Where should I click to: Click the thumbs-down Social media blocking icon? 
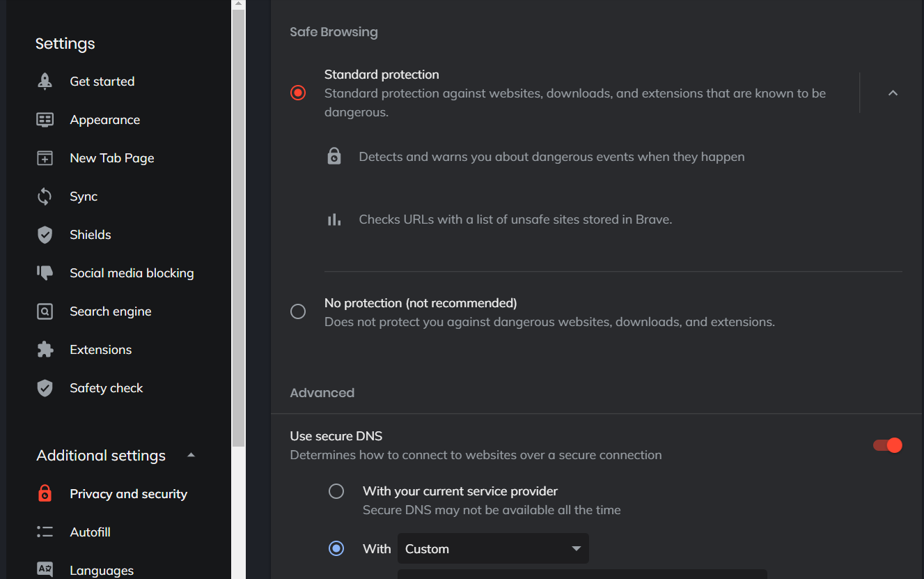click(45, 273)
